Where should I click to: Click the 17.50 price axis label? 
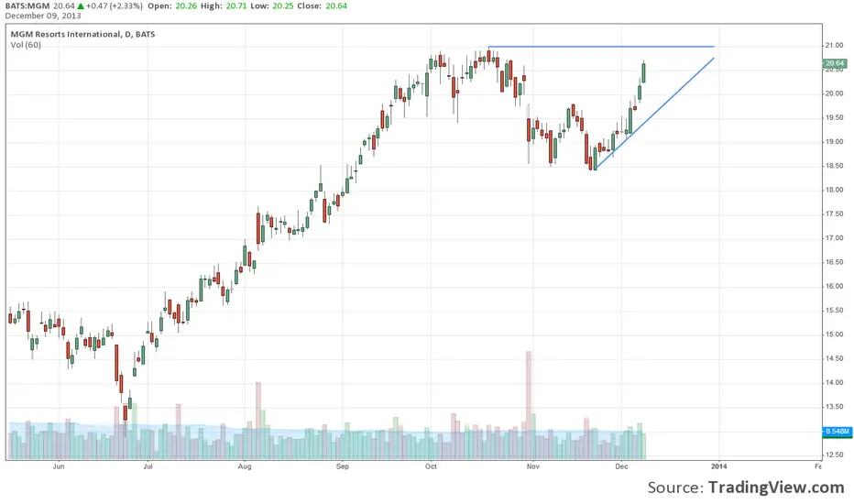(834, 214)
